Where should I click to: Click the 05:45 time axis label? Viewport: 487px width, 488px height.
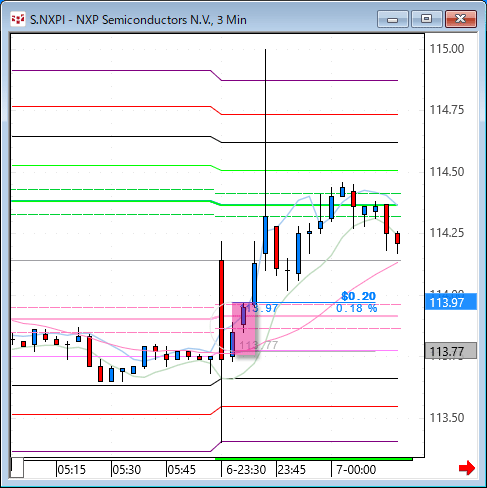point(182,470)
